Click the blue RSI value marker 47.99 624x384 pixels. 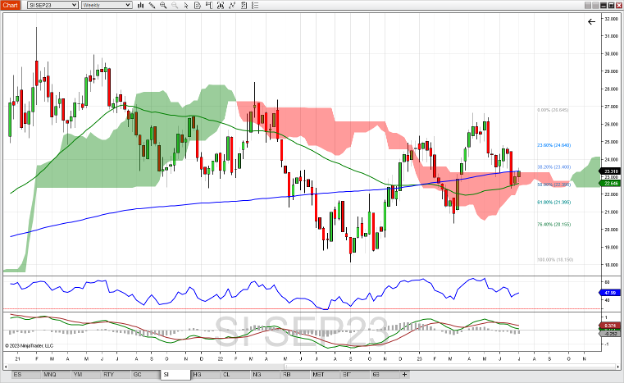pos(610,292)
